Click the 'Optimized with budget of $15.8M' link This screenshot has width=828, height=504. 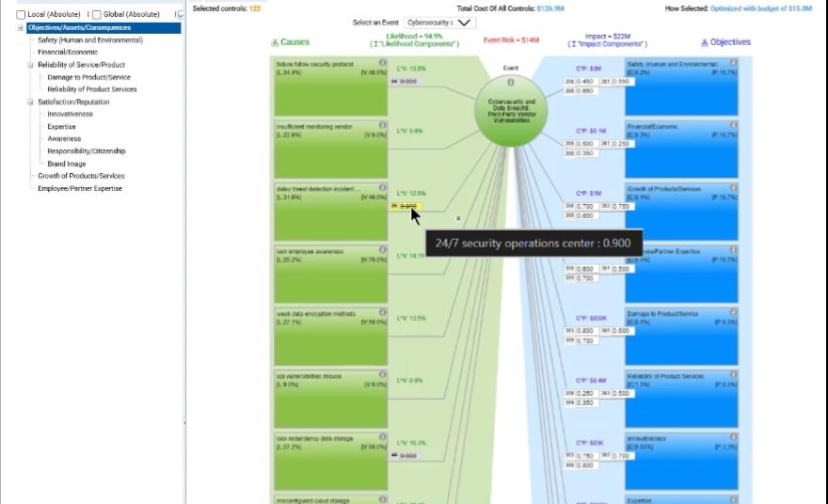point(761,8)
